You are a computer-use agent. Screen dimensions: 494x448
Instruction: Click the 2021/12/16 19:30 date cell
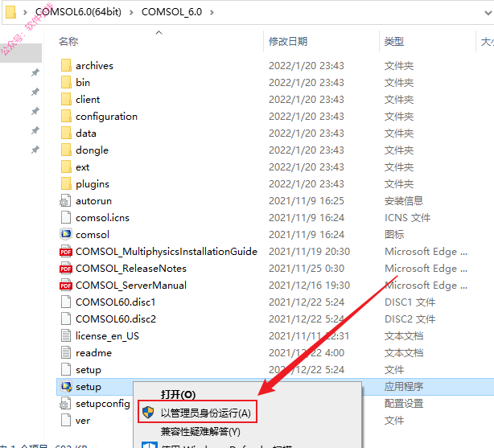pos(309,285)
